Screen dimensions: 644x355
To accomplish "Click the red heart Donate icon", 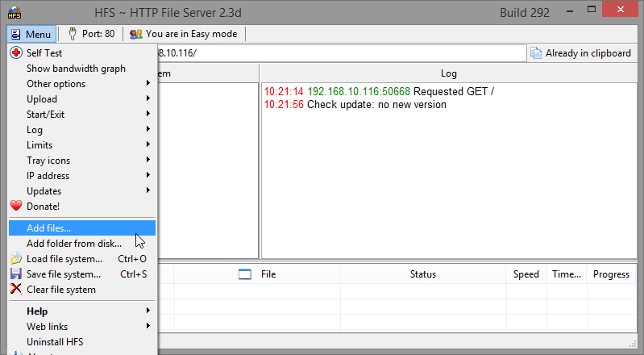I will [16, 206].
